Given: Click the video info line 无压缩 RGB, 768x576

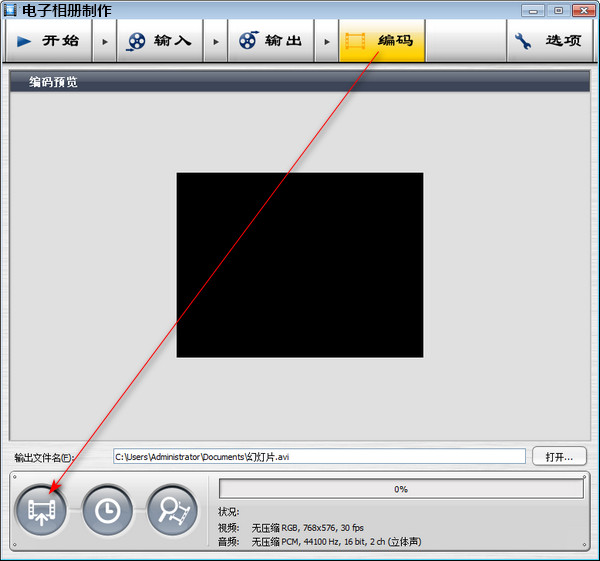Looking at the screenshot, I should click(x=307, y=528).
